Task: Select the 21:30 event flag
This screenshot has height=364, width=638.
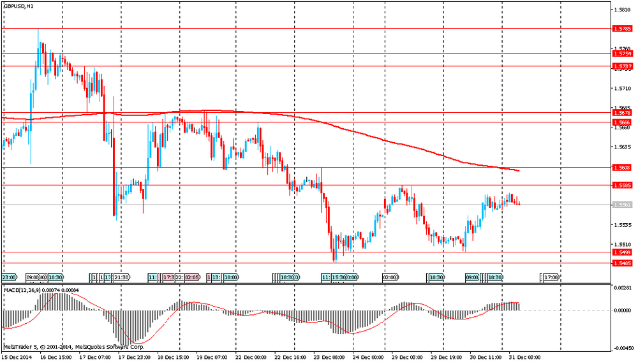Action: [x=122, y=277]
